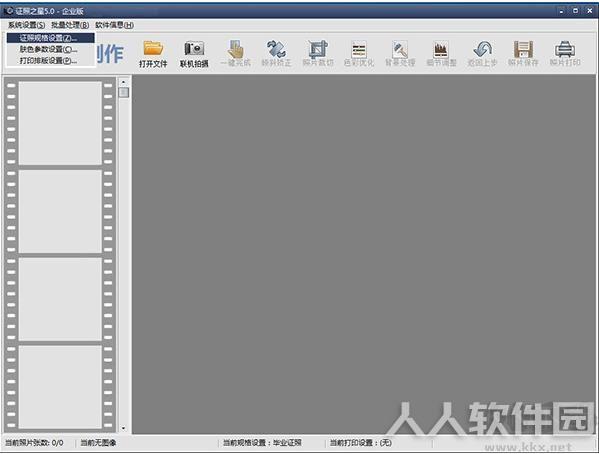The height and width of the screenshot is (454, 599).
Task: Open the 软件信息(H) menu
Action: 114,25
